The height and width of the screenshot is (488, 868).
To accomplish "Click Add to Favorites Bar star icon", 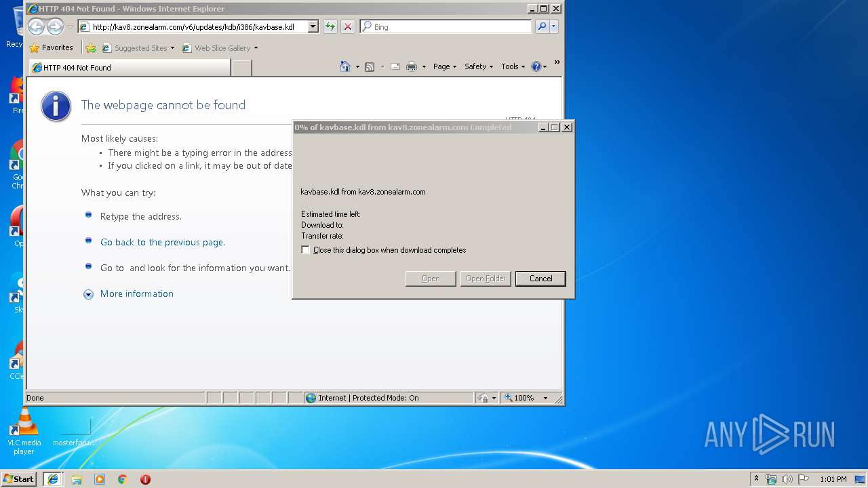I will click(x=91, y=47).
